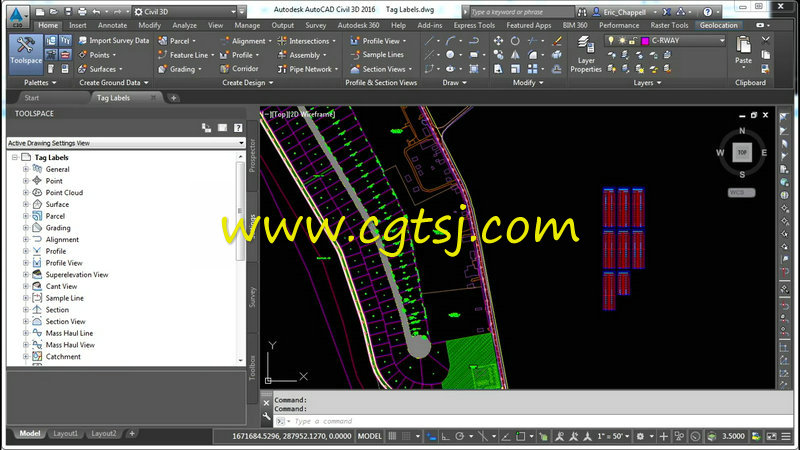Click the TOP face of ViewCube

coord(742,152)
